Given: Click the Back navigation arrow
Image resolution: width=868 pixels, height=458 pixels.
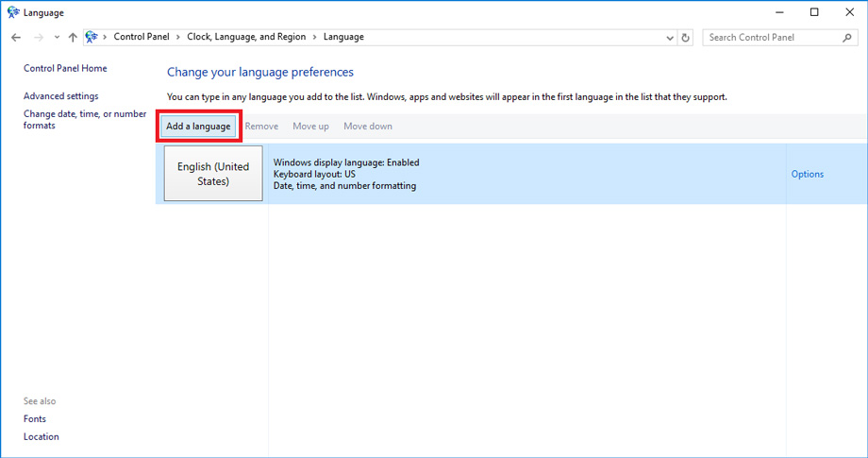Looking at the screenshot, I should click(x=16, y=37).
